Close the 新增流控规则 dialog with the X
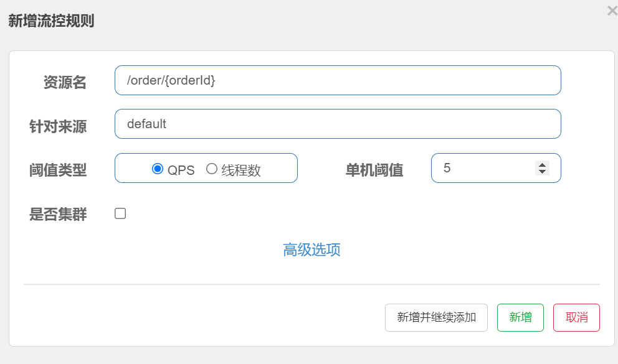This screenshot has width=618, height=364. coord(612,11)
